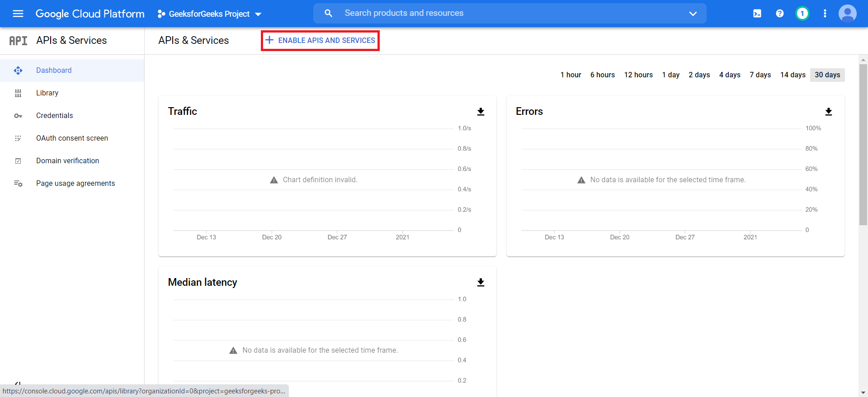Click the Median latency chart title

point(202,282)
